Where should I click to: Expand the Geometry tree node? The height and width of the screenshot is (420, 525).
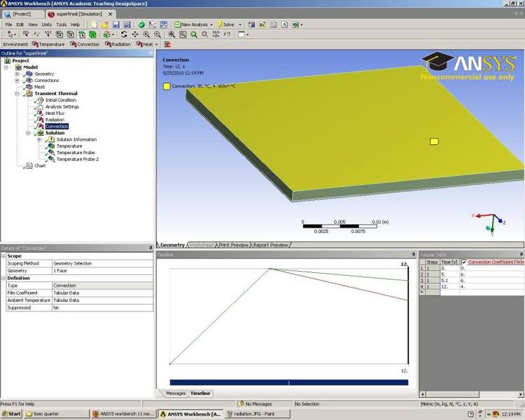[17, 73]
